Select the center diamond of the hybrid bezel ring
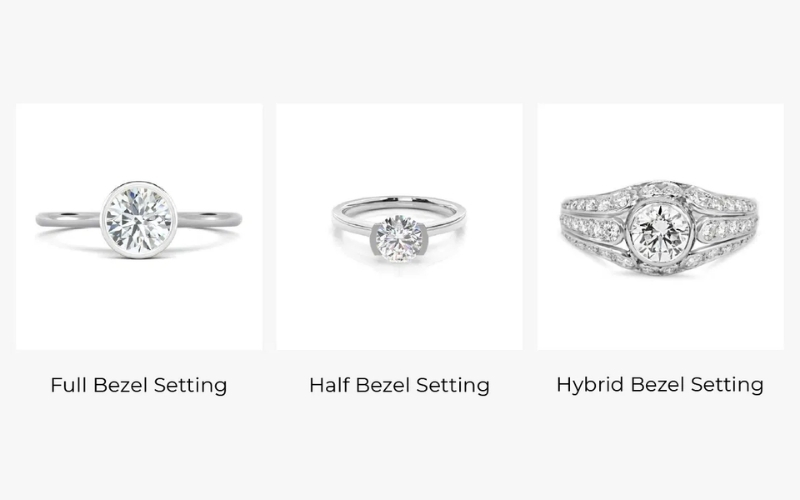 (661, 231)
